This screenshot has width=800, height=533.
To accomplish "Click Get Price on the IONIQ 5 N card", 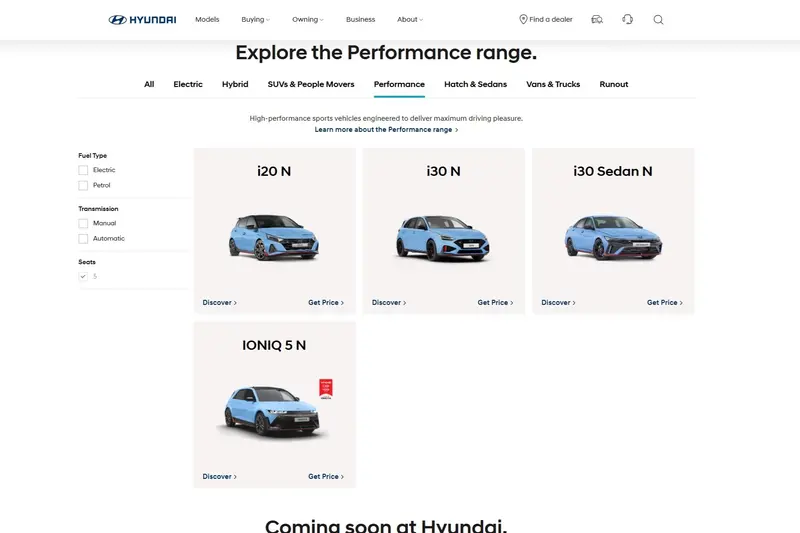I will [326, 476].
